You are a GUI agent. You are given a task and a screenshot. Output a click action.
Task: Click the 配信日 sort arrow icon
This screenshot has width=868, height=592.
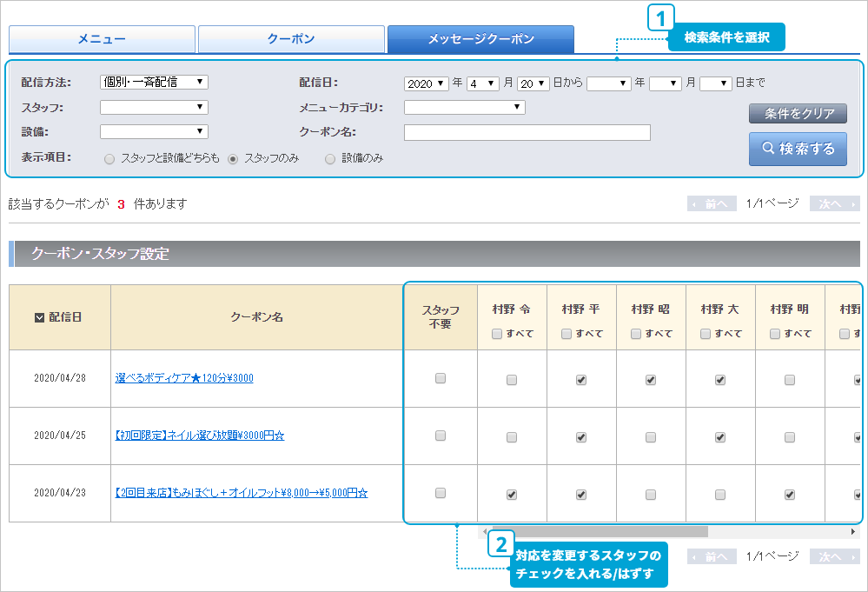[39, 318]
